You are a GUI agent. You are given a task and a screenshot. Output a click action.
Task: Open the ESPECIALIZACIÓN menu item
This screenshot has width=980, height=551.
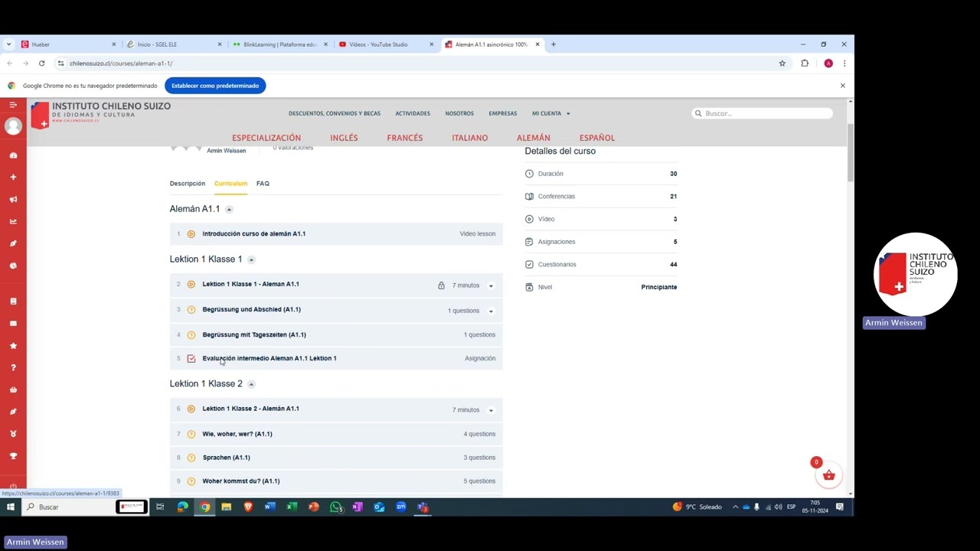266,138
